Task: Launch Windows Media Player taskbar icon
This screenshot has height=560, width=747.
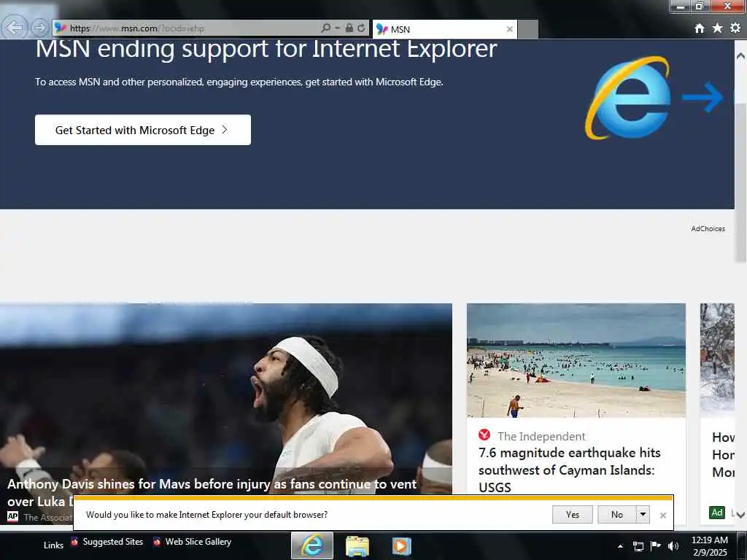Action: point(401,545)
